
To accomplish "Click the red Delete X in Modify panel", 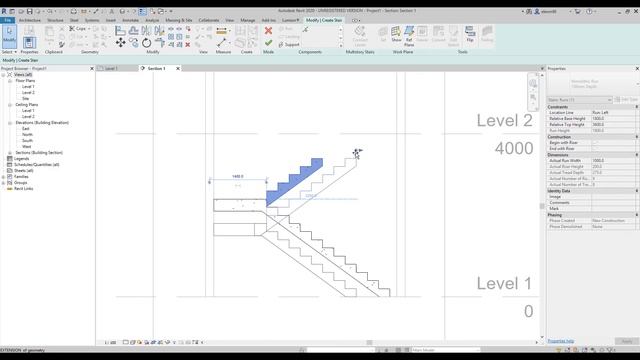I will pos(188,44).
